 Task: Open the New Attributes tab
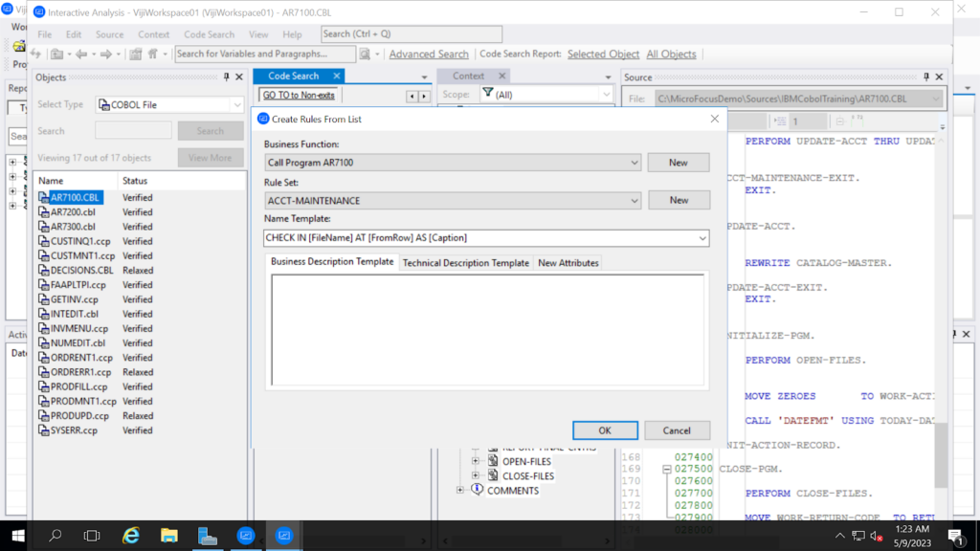tap(568, 263)
